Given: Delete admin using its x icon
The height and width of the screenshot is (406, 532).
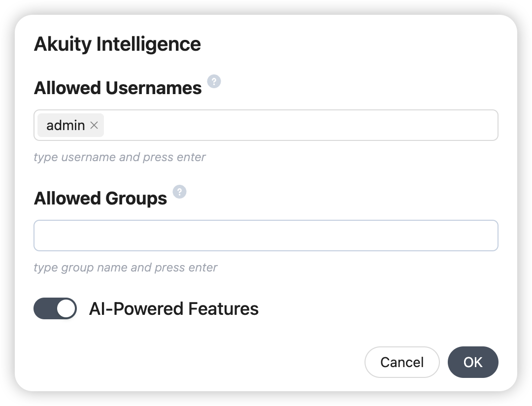Looking at the screenshot, I should (x=94, y=125).
